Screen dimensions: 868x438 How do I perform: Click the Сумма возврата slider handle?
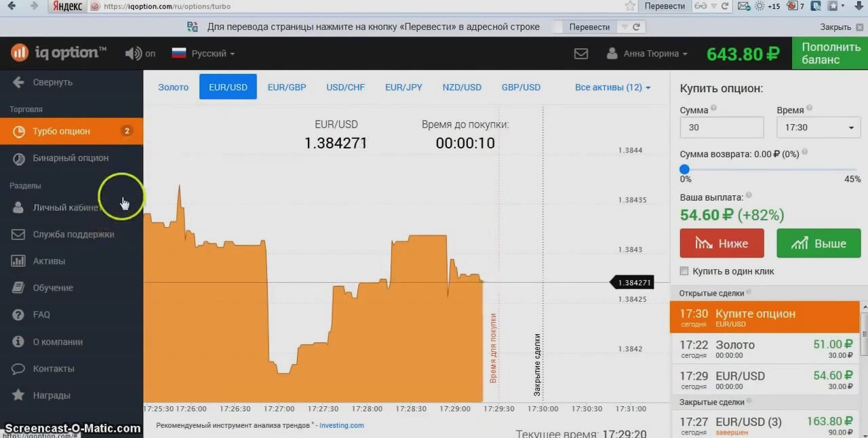coord(684,170)
